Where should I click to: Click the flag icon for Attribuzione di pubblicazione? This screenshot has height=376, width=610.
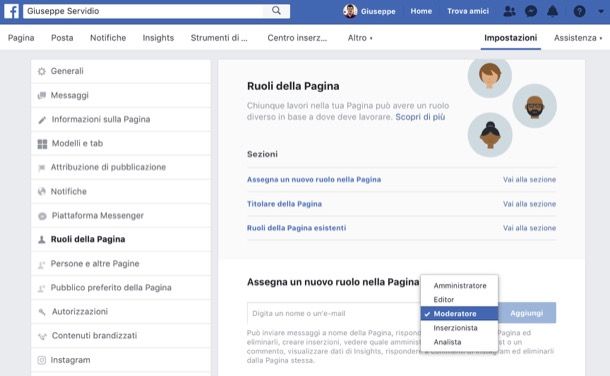[42, 168]
